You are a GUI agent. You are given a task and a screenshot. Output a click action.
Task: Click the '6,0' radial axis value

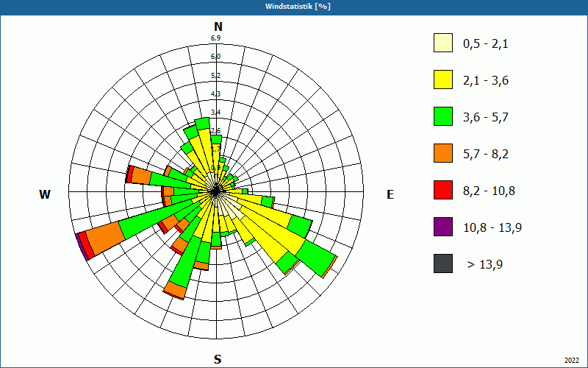click(215, 57)
